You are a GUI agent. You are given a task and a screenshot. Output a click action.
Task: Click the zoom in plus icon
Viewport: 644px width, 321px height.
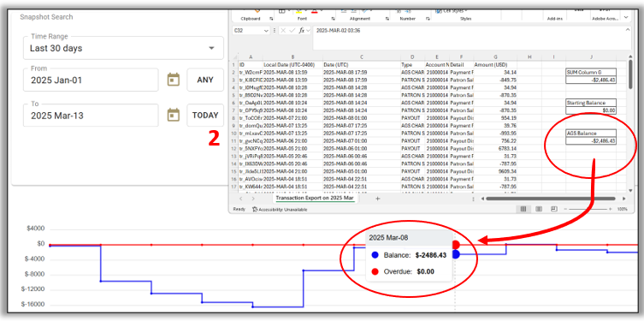611,209
